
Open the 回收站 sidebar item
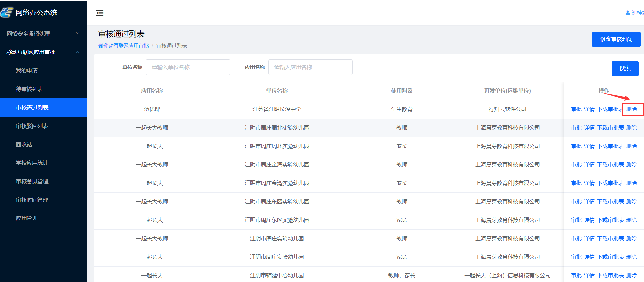pyautogui.click(x=24, y=144)
